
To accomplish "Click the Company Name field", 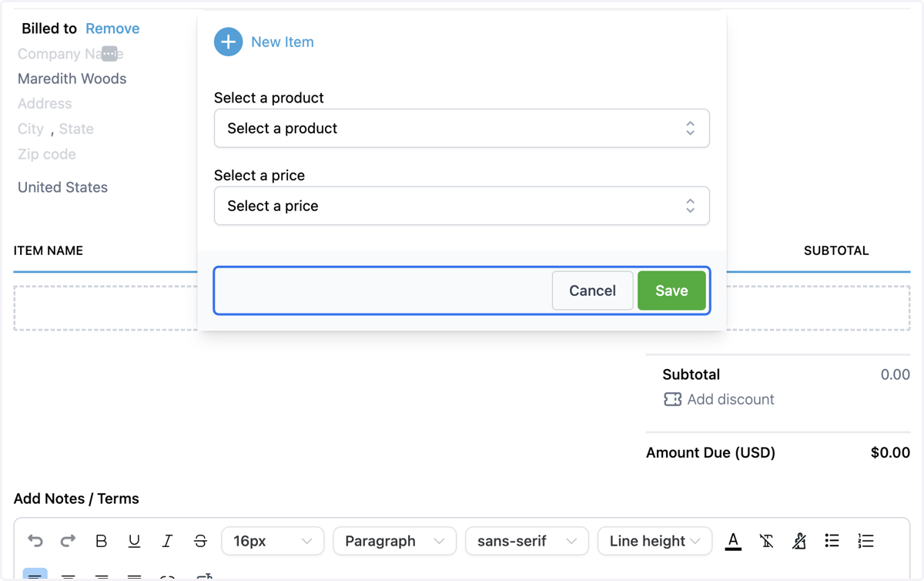I will pyautogui.click(x=70, y=54).
